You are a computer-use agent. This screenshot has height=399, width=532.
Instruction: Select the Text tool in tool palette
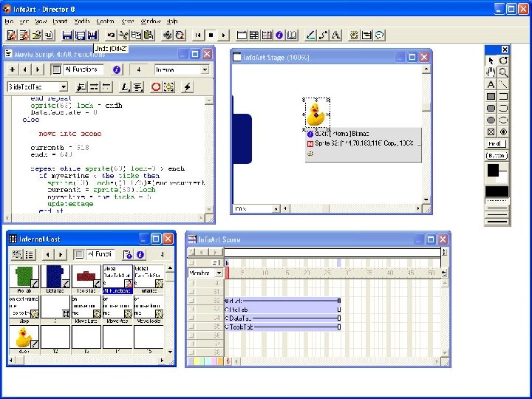pos(491,84)
